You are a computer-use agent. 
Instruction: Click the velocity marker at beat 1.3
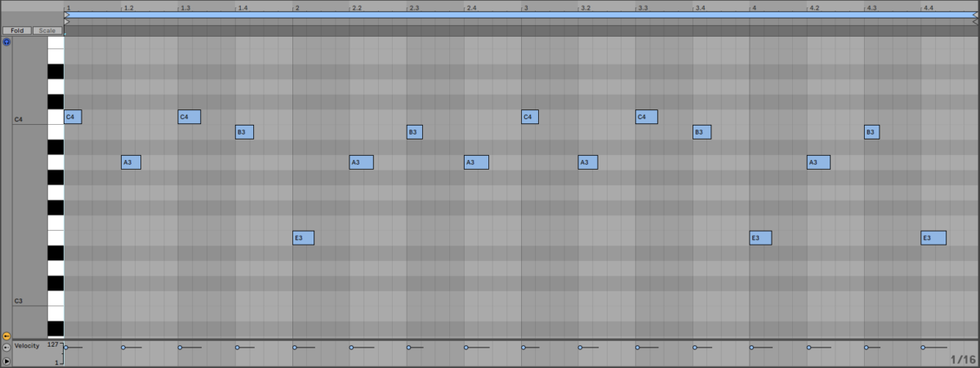pos(180,348)
